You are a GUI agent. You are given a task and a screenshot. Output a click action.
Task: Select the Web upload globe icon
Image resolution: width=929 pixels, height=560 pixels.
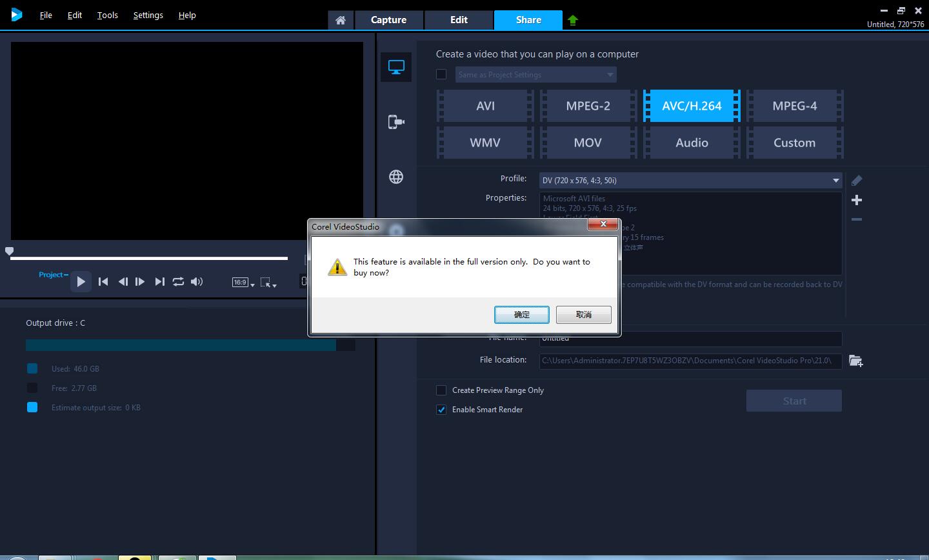tap(396, 177)
